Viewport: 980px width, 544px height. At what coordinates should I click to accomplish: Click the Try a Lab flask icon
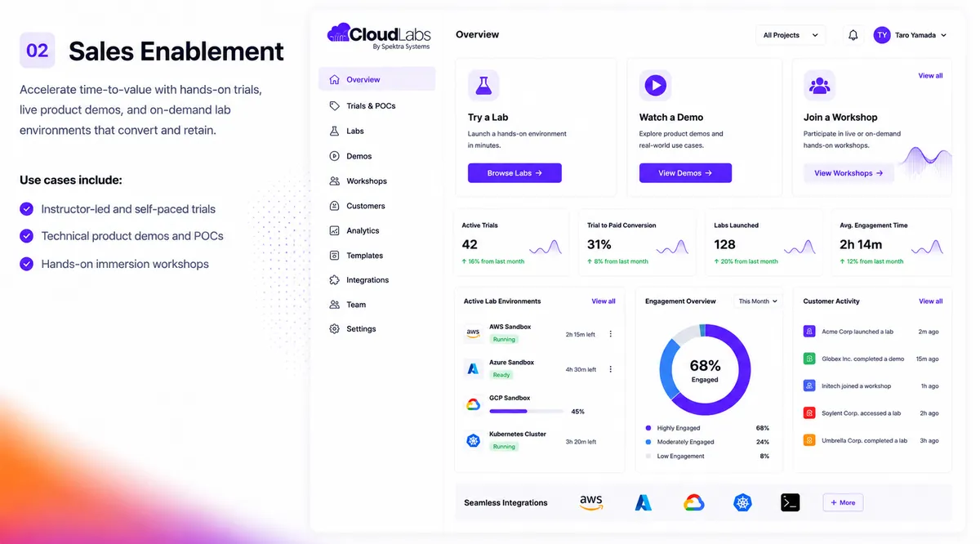click(x=483, y=85)
